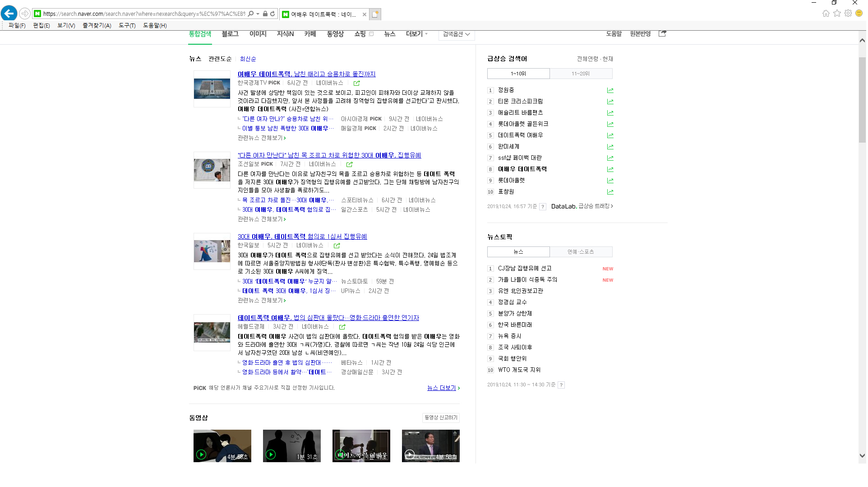The image size is (868, 487).
Task: Click 동영상 신고하기 button
Action: (x=441, y=418)
